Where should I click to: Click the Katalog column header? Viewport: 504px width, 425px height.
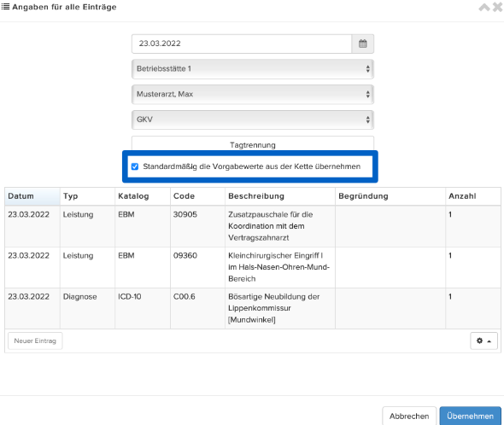(143, 196)
